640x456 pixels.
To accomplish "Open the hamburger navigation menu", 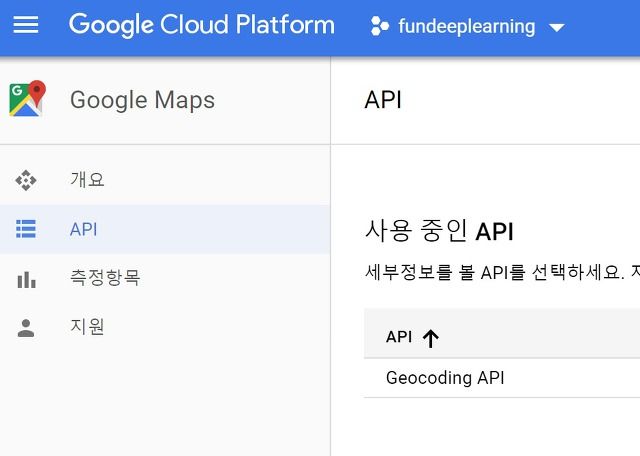I will click(x=26, y=25).
